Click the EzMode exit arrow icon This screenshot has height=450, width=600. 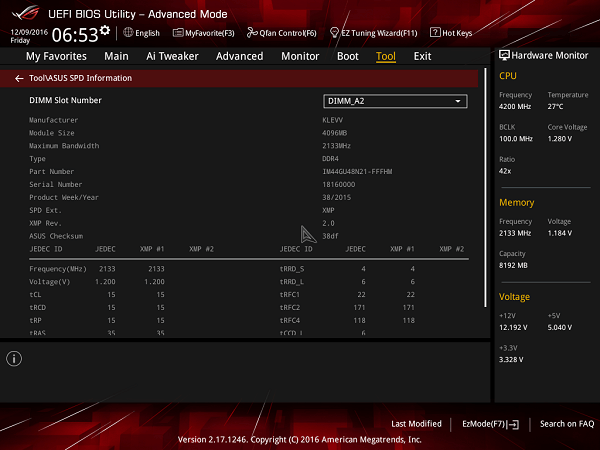tap(514, 424)
